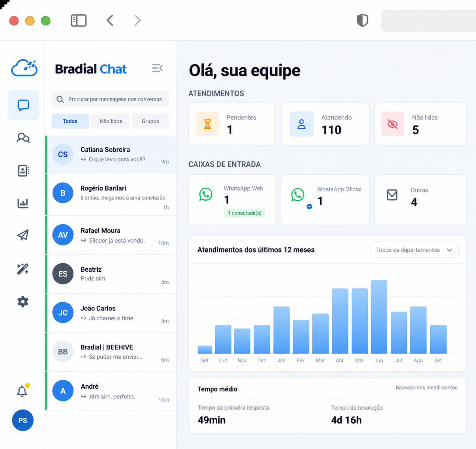This screenshot has height=449, width=476.
Task: Go back with the browser arrow
Action: [110, 20]
